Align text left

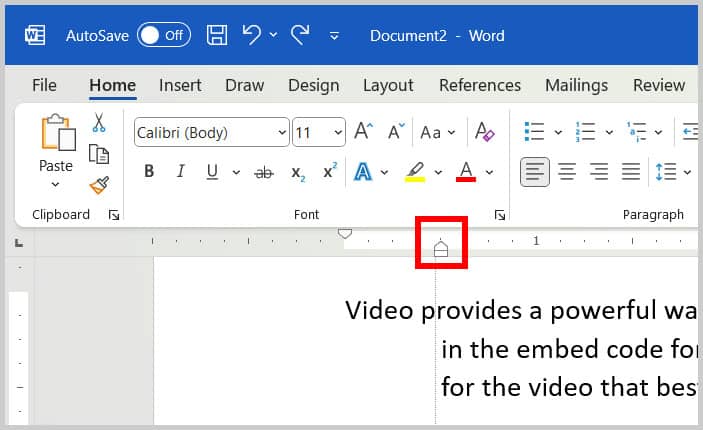[534, 171]
